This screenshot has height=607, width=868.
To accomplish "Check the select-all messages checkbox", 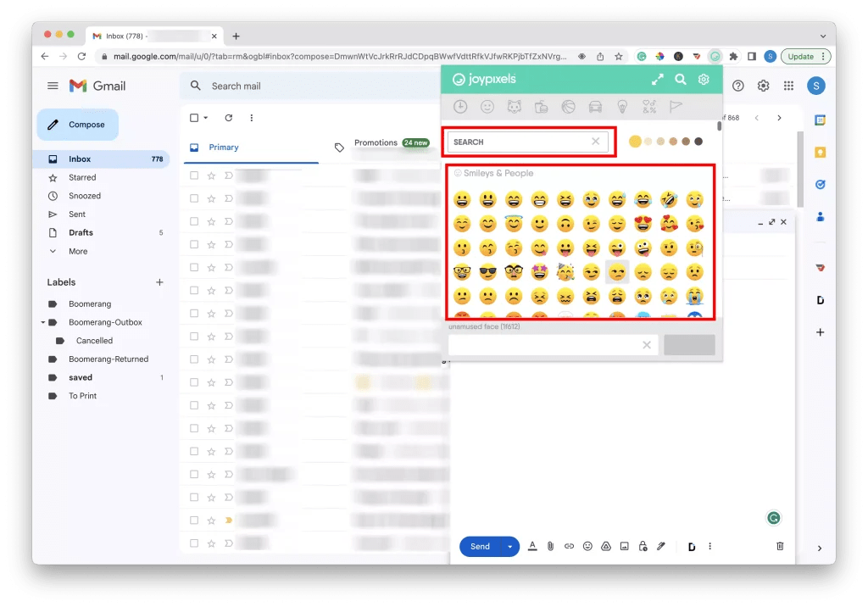I will pyautogui.click(x=192, y=118).
